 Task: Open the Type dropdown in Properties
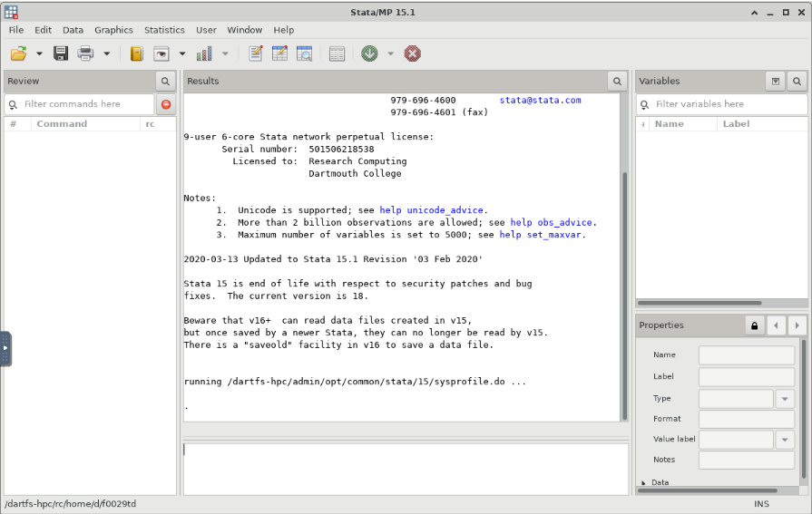point(785,399)
